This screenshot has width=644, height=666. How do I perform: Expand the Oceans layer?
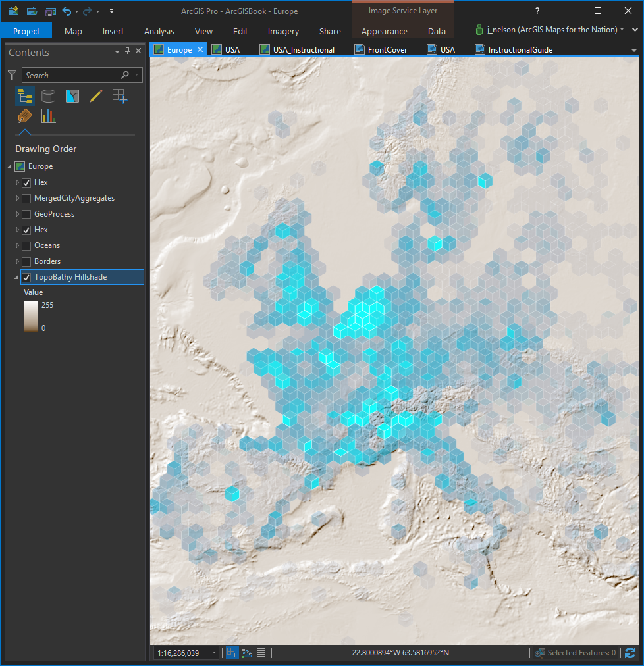click(17, 245)
